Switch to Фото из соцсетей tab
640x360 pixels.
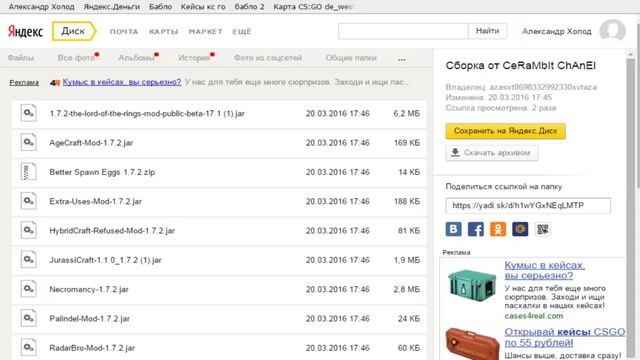[268, 58]
